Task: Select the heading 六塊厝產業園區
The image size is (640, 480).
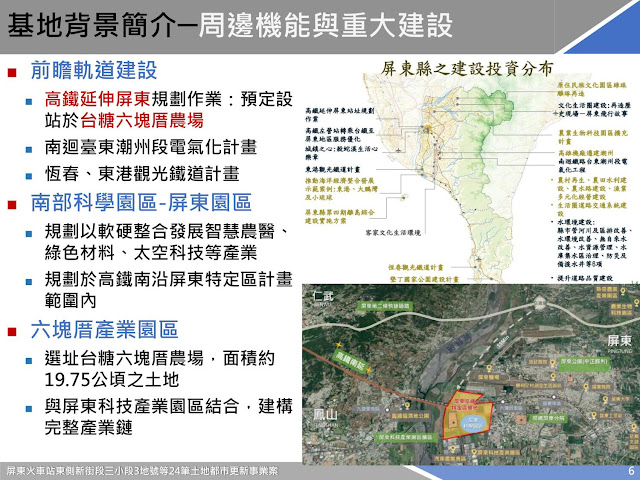Action: [x=104, y=330]
